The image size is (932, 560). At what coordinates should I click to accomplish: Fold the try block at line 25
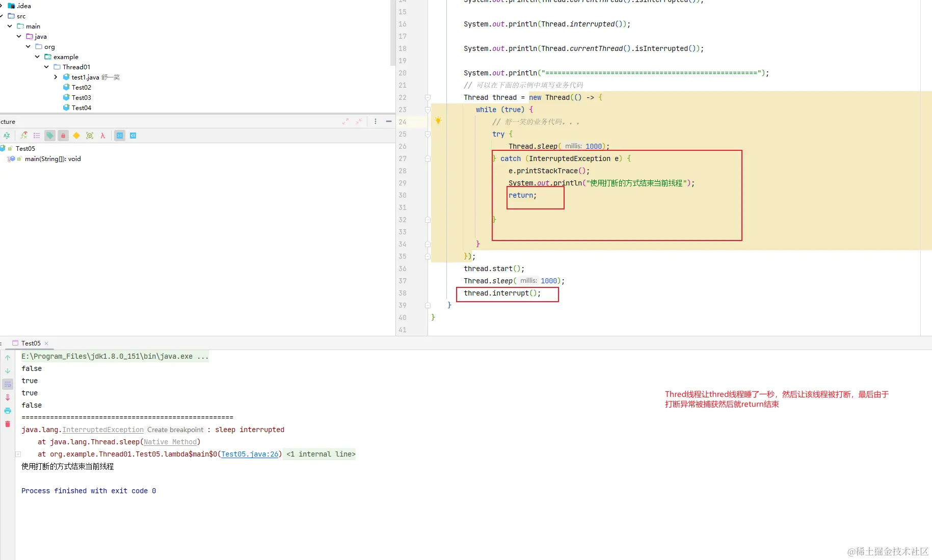(x=428, y=134)
